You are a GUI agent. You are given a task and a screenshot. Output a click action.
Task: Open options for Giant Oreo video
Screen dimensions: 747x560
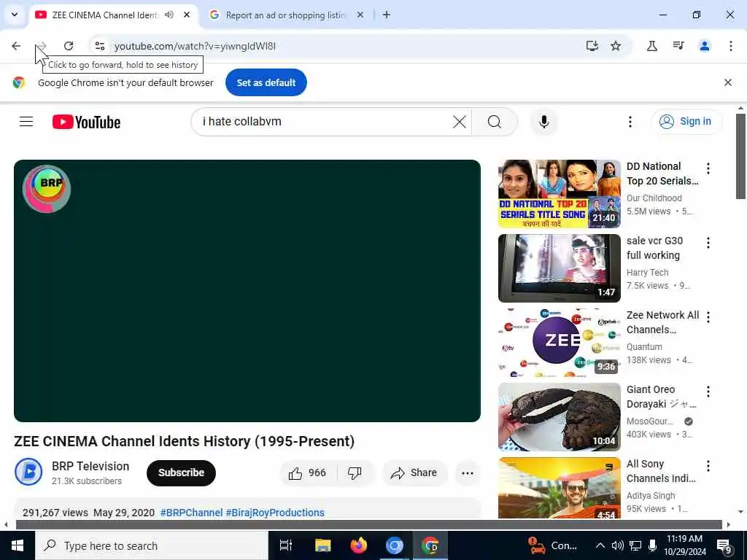click(708, 392)
